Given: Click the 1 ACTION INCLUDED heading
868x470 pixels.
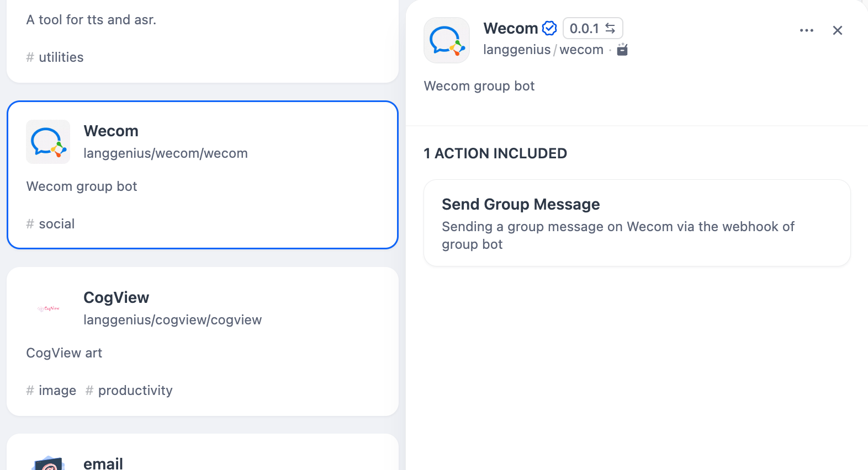Looking at the screenshot, I should [x=495, y=153].
